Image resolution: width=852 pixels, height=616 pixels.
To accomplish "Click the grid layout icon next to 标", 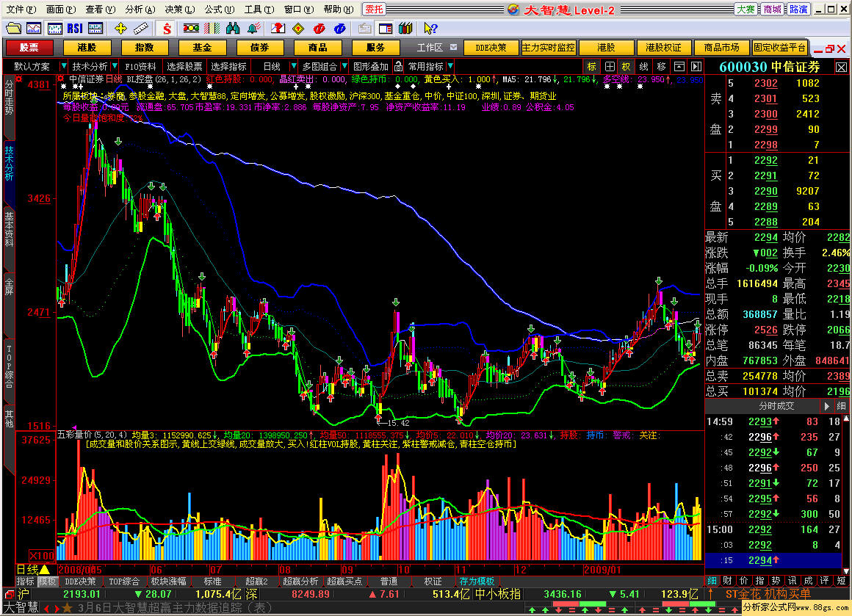I will (610, 66).
